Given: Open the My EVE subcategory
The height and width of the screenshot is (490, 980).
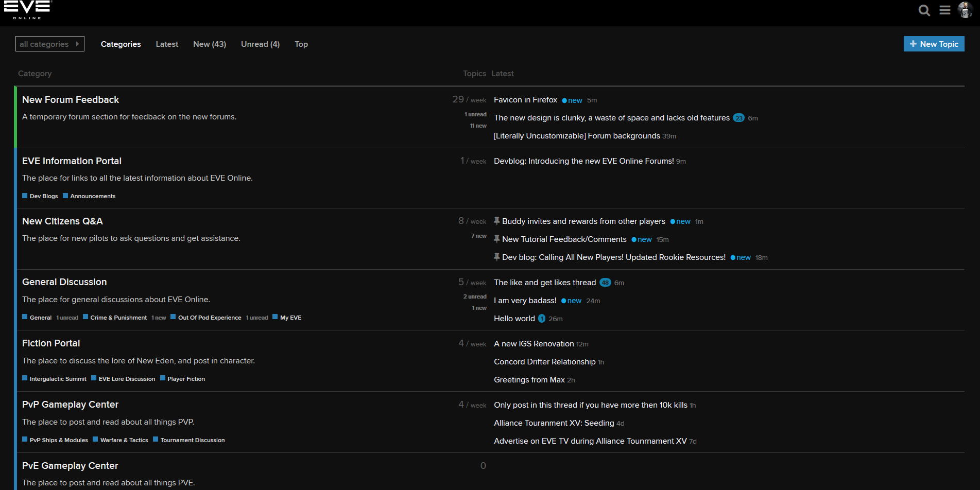Looking at the screenshot, I should tap(287, 318).
